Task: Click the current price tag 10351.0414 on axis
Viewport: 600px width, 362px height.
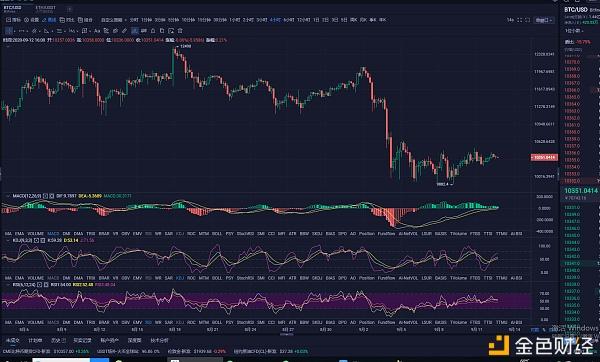Action: coord(544,157)
